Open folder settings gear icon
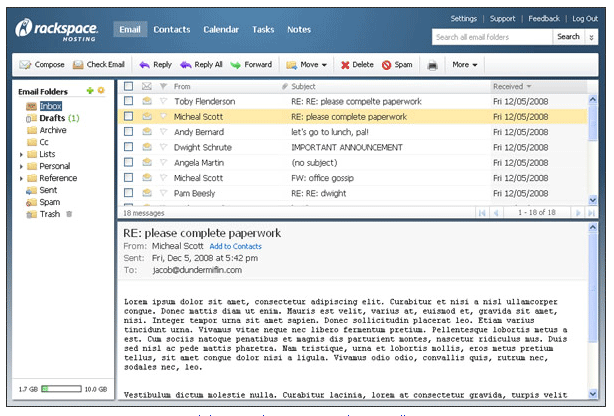Screen dimensions: 614x416 point(101,90)
